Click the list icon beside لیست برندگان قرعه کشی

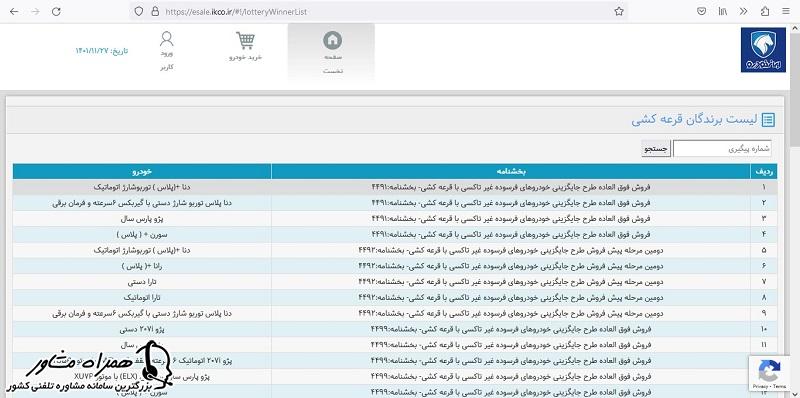pyautogui.click(x=768, y=120)
